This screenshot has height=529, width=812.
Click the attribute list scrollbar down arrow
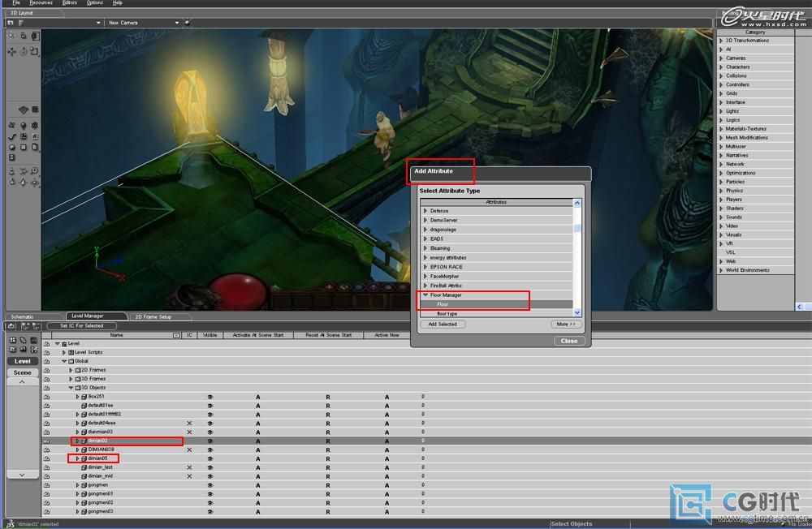[x=577, y=313]
